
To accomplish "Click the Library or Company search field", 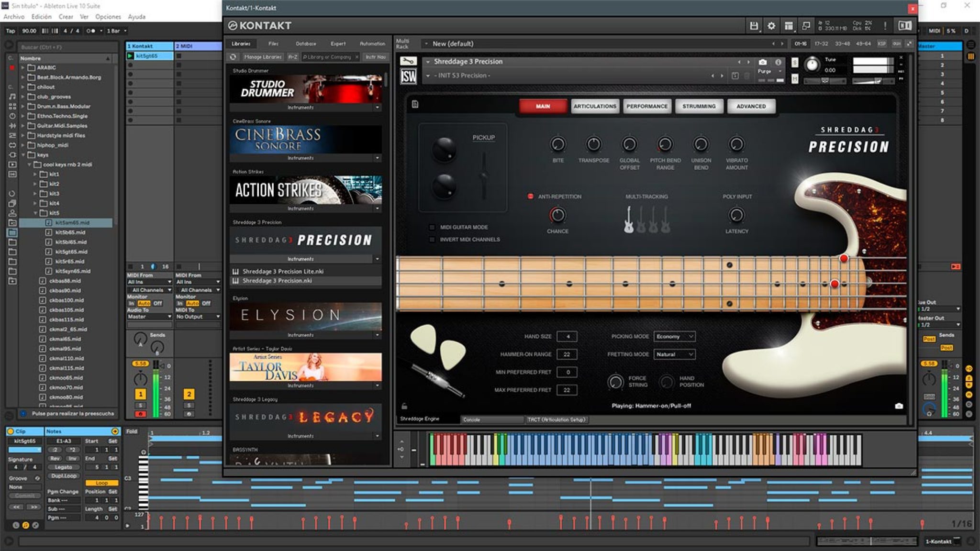I will 330,57.
